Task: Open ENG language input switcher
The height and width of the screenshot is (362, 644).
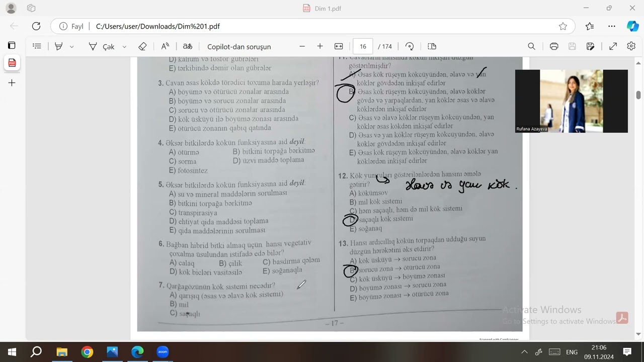Action: tap(572, 352)
